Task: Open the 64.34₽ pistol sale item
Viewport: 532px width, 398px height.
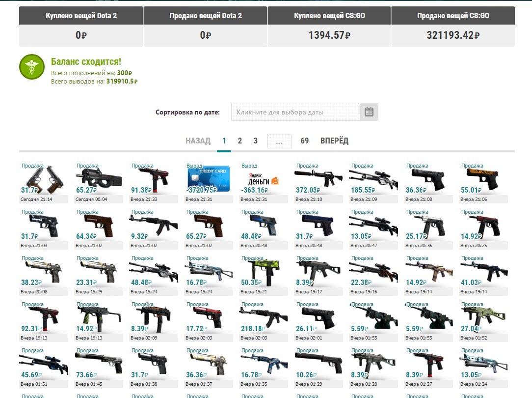Action: tap(99, 229)
